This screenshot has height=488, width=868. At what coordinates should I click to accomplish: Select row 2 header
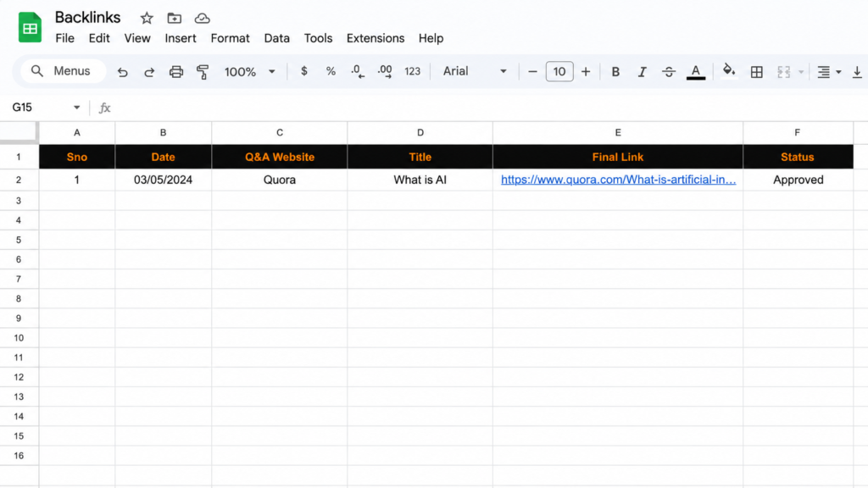coord(19,180)
